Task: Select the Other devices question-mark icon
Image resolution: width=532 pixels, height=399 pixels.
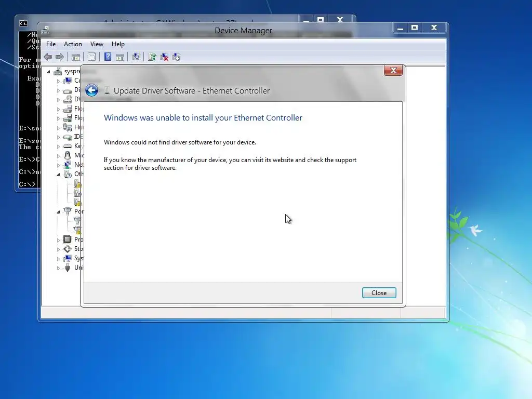Action: click(x=68, y=174)
